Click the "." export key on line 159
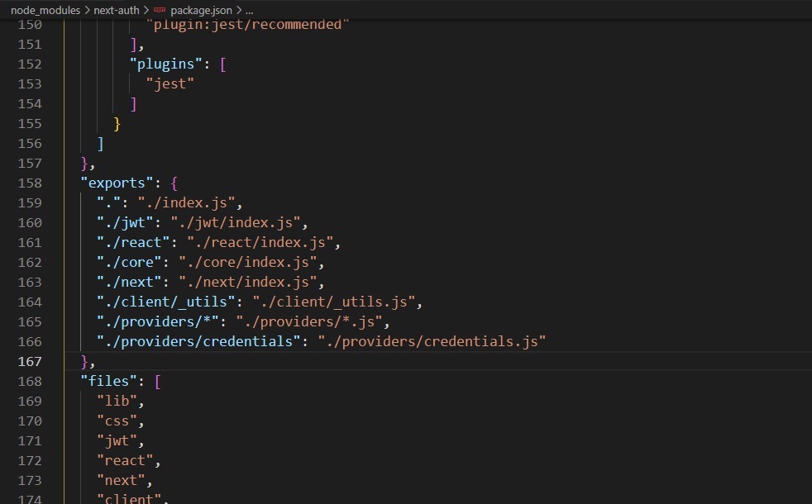 point(109,203)
